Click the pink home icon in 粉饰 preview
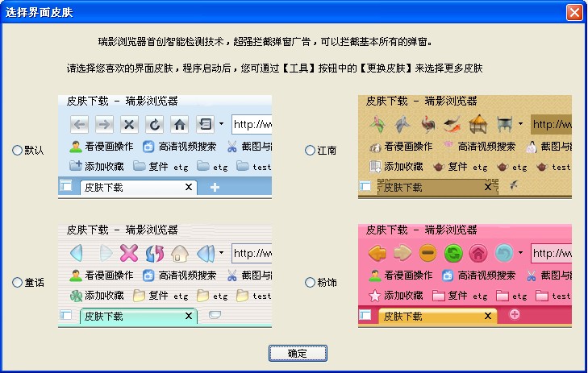588x373 pixels. (478, 254)
